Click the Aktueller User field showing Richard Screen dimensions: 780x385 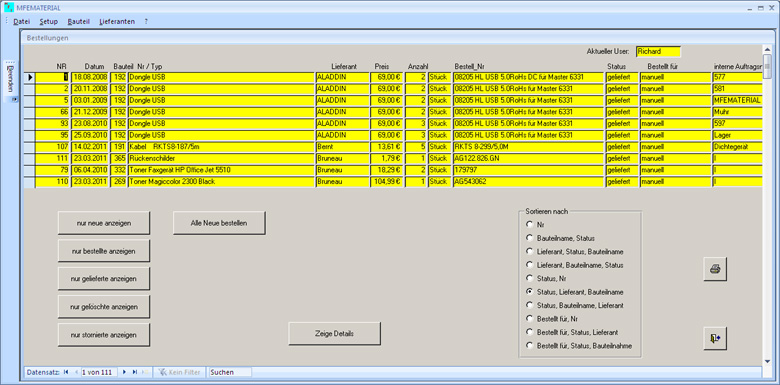(x=658, y=51)
